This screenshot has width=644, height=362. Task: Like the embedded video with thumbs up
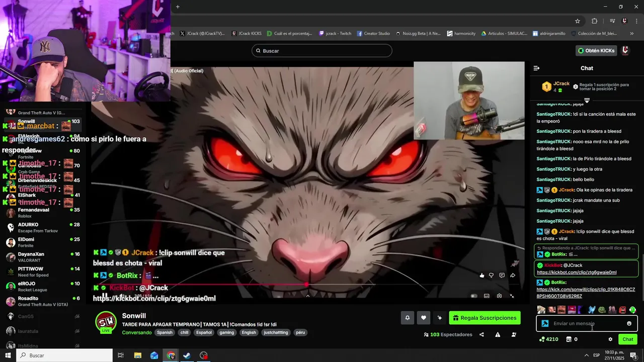[x=482, y=276]
